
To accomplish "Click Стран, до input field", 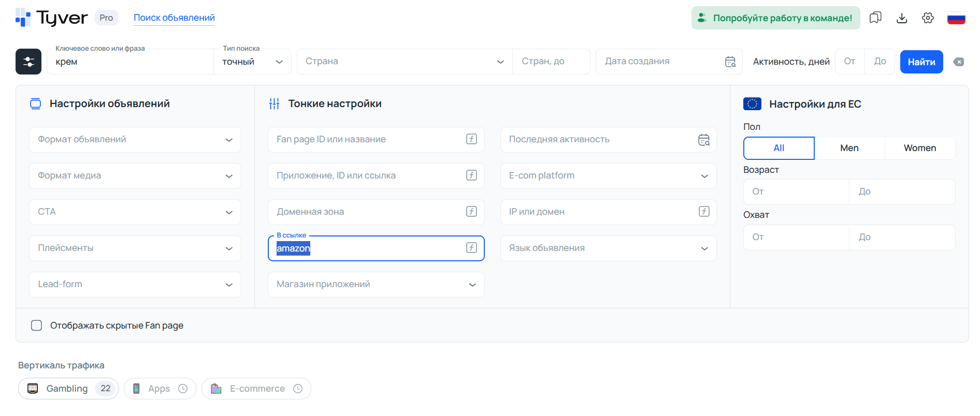I will click(551, 62).
